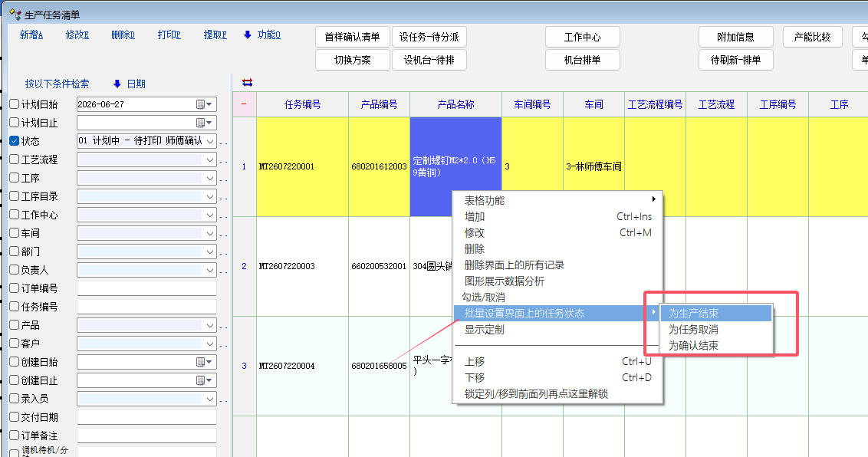Check the 计划日始 checkbox
The width and height of the screenshot is (868, 457).
tap(15, 104)
